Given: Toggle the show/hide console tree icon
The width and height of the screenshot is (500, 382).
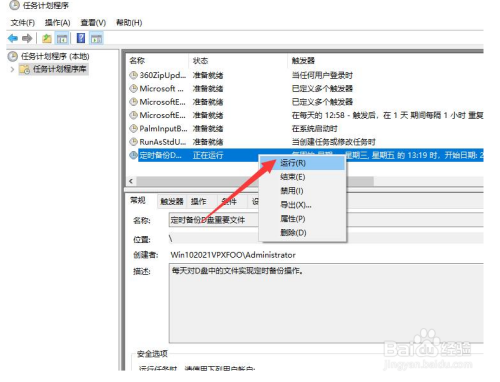Looking at the screenshot, I should 62,39.
